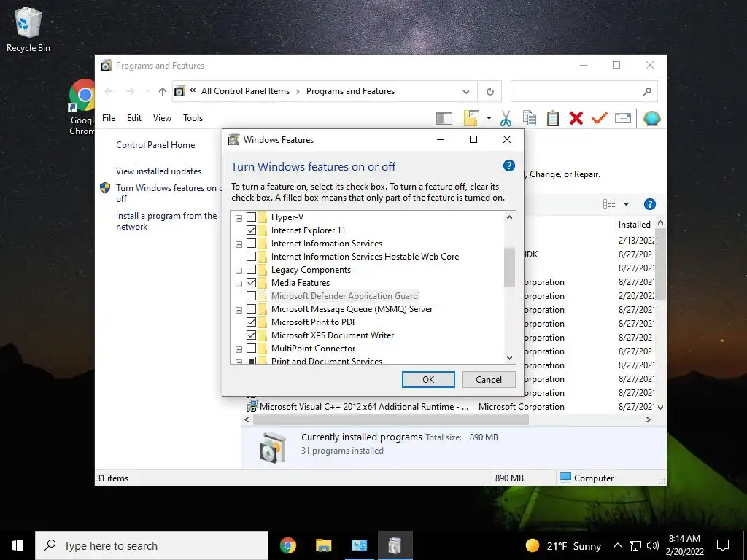Click the Back navigation arrow
This screenshot has width=747, height=560.
pyautogui.click(x=109, y=91)
